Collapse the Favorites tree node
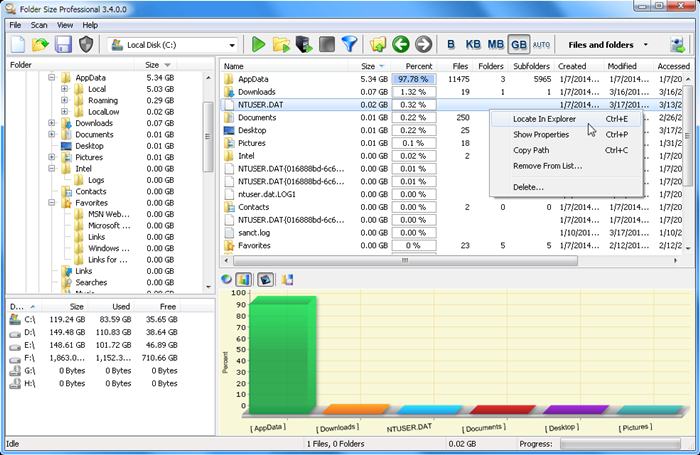 pyautogui.click(x=52, y=203)
